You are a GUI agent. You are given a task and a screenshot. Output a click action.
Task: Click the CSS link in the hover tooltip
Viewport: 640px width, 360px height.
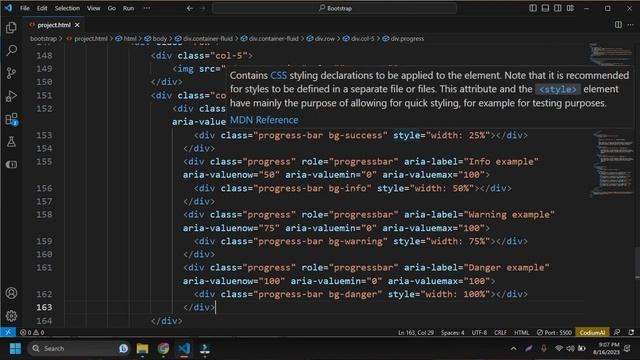click(x=278, y=76)
